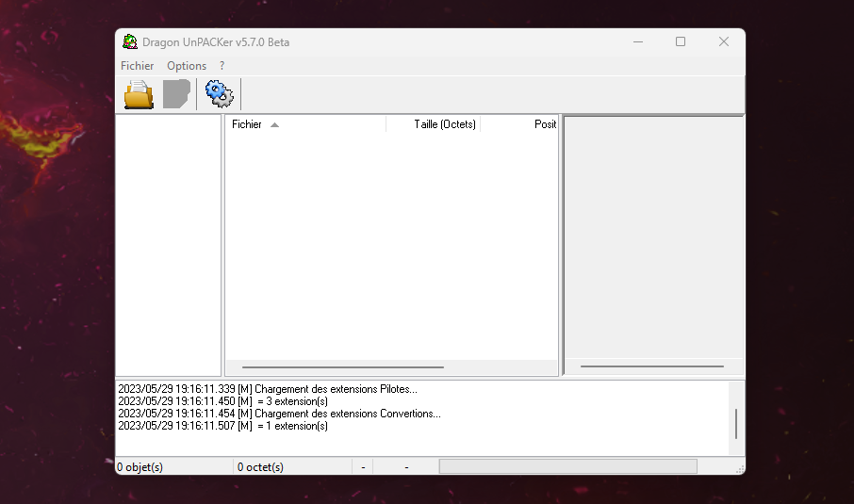
Task: Click the log panel vertical scrollbar
Action: coord(736,423)
